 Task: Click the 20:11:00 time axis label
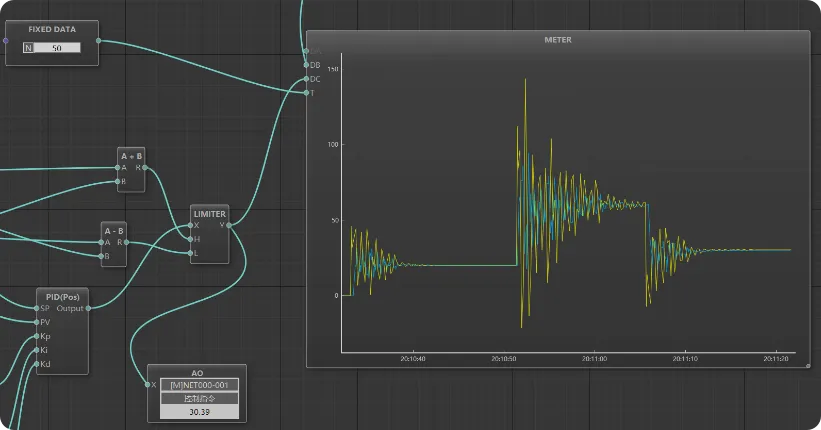click(594, 359)
